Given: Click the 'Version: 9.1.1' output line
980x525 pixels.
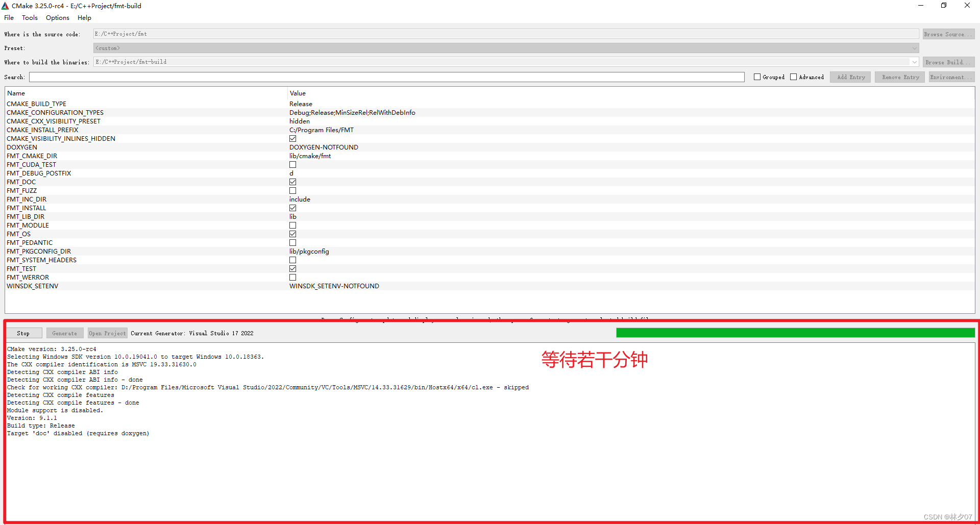Looking at the screenshot, I should pos(32,418).
